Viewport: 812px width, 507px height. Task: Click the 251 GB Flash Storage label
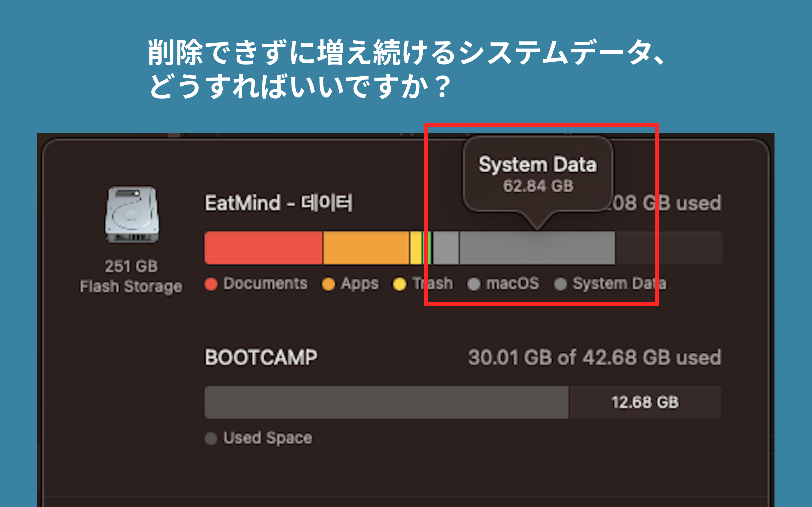tap(131, 276)
